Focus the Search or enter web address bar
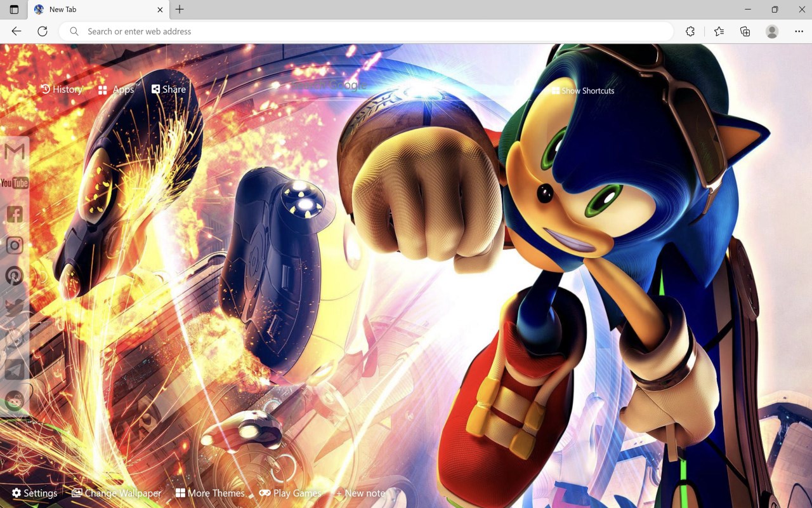The height and width of the screenshot is (508, 812). tap(367, 31)
